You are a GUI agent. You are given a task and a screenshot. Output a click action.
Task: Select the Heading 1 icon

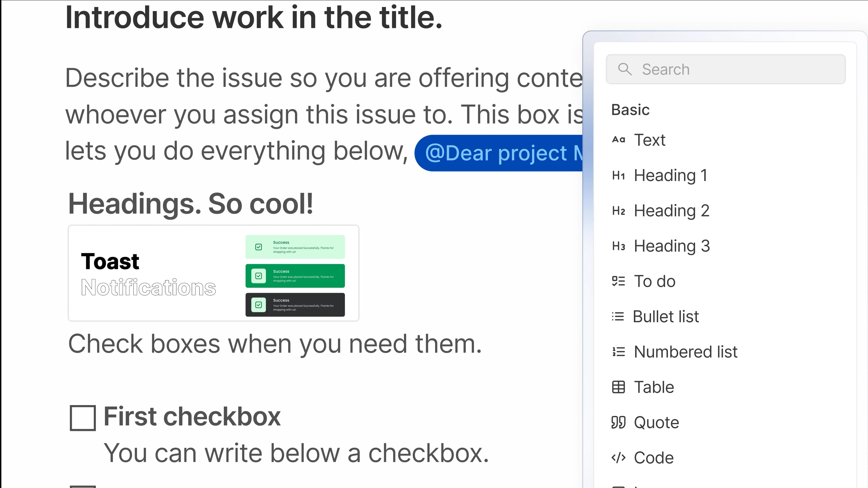click(x=618, y=176)
